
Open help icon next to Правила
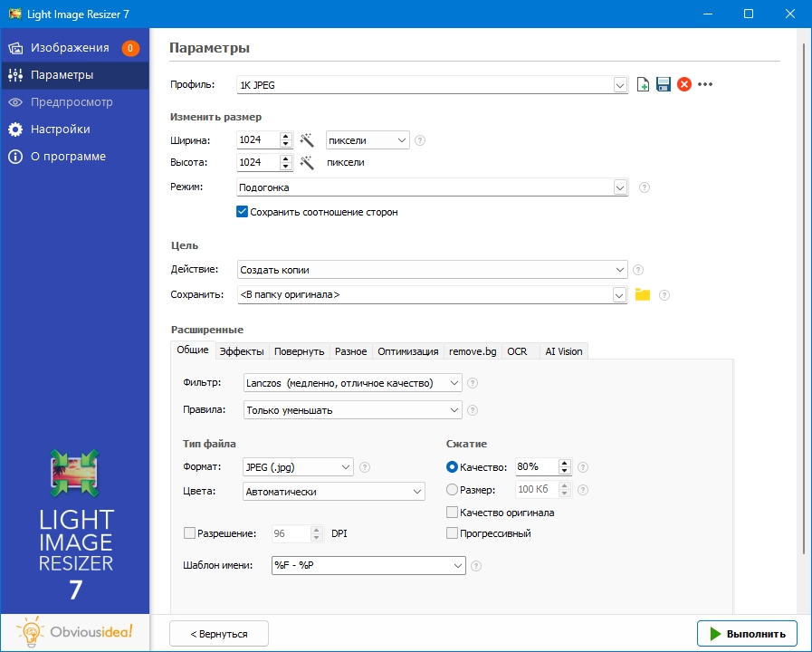click(x=473, y=410)
